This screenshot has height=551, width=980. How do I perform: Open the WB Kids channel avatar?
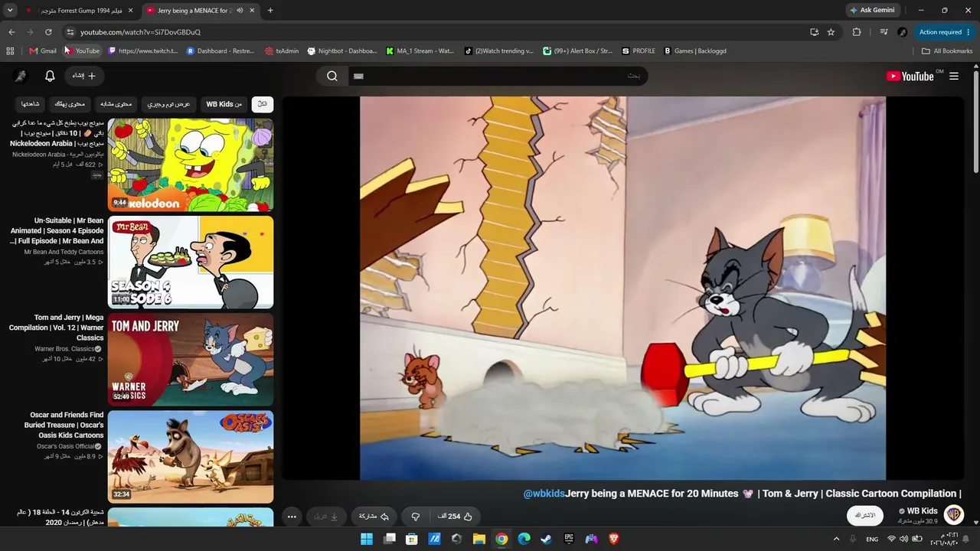(x=954, y=514)
